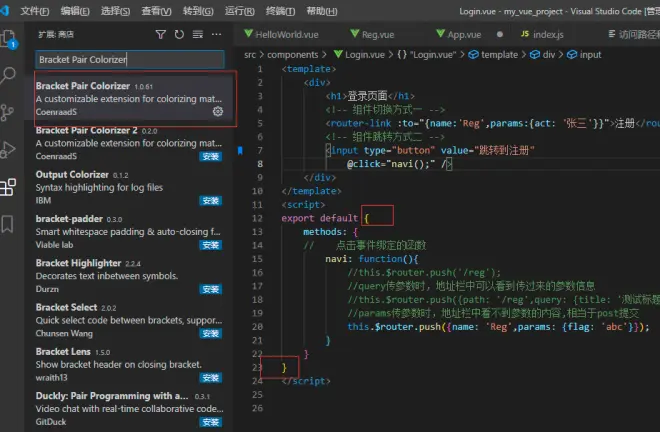Viewport: 660px width, 432px height.
Task: Open the 终端(T) menu
Action: coord(280,11)
